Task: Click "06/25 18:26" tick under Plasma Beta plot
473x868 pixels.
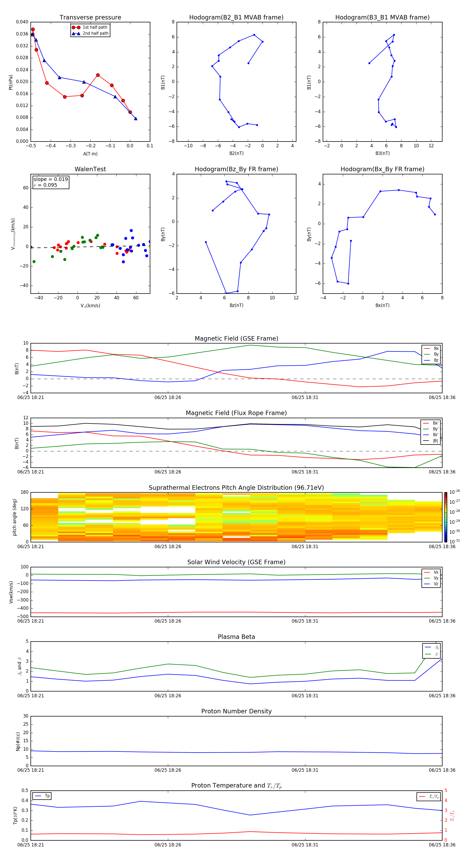Action: coord(168,696)
